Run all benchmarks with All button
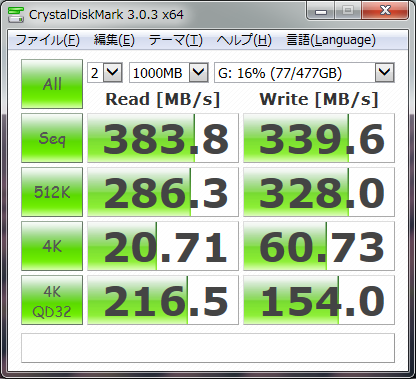This screenshot has width=416, height=379. [52, 84]
